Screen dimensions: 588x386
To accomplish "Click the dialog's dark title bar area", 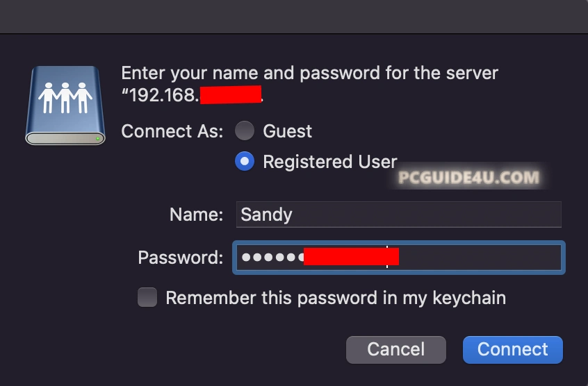I will 294,15.
